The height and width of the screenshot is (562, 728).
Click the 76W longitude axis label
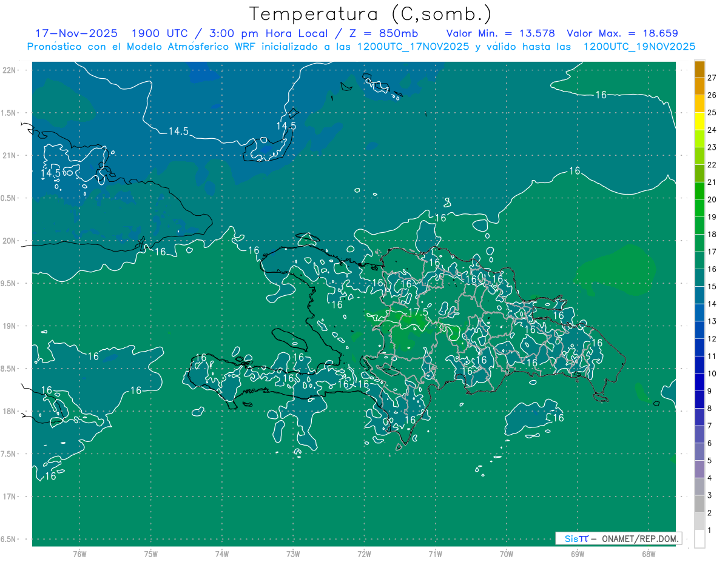pos(79,554)
